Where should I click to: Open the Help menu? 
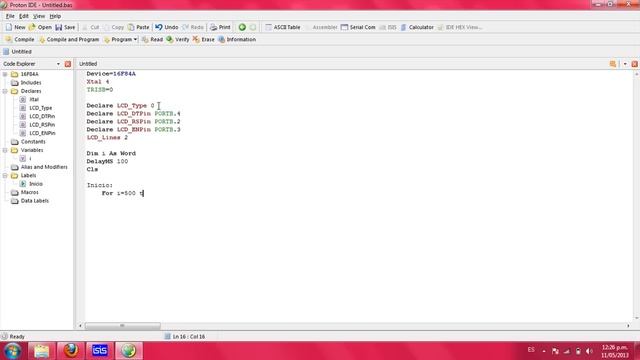[x=55, y=16]
